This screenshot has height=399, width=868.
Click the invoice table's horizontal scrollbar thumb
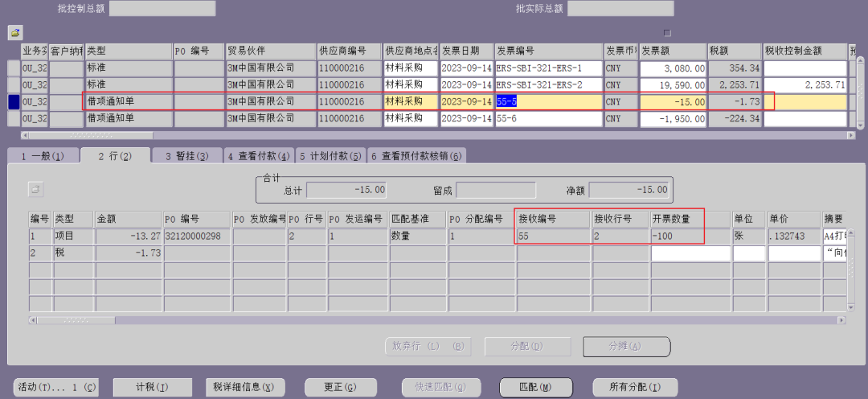[91, 135]
